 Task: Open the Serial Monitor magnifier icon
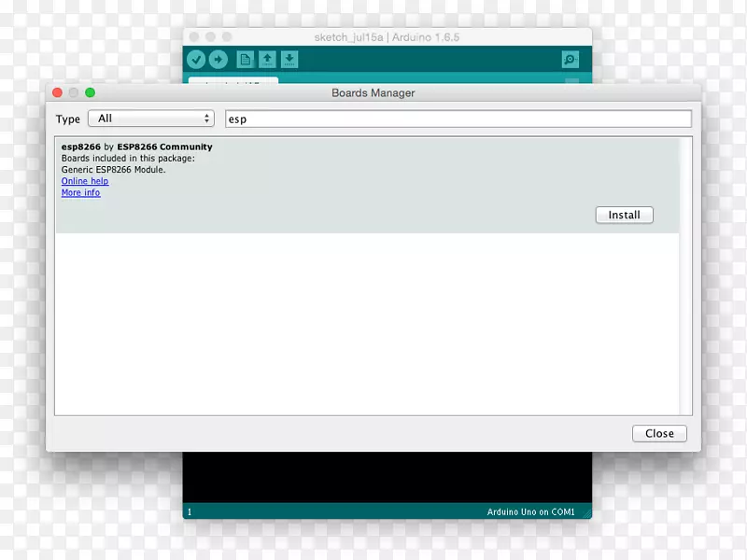[570, 60]
